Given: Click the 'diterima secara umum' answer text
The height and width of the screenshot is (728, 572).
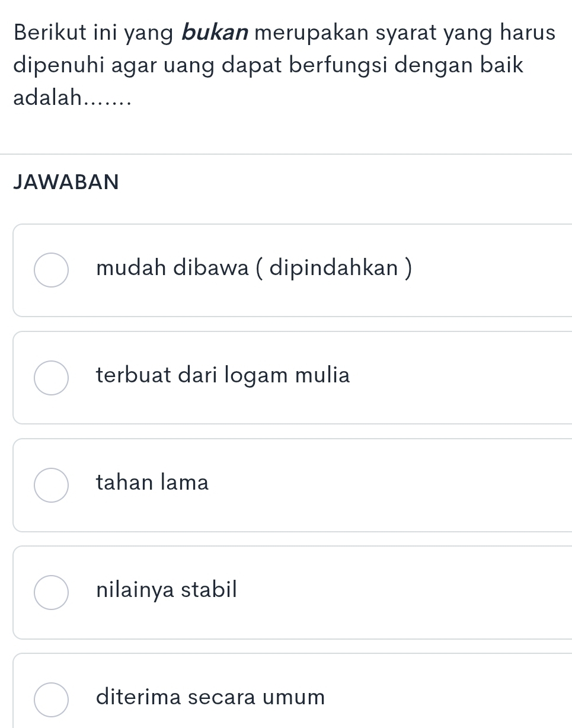Looking at the screenshot, I should click(x=211, y=697).
